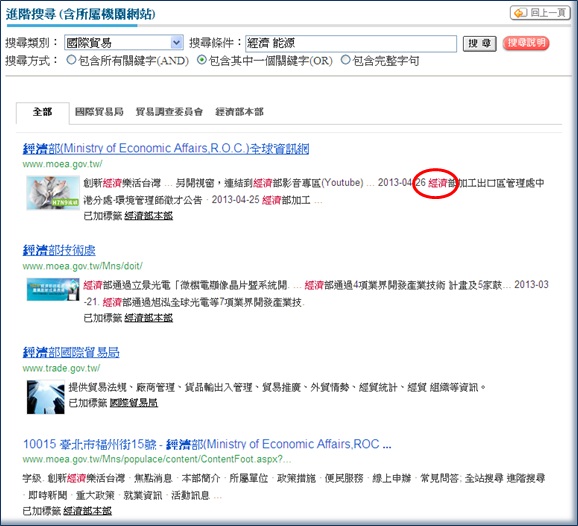
Task: Click 經濟部本部 tag under 全球資訊網 result
Action: [149, 216]
